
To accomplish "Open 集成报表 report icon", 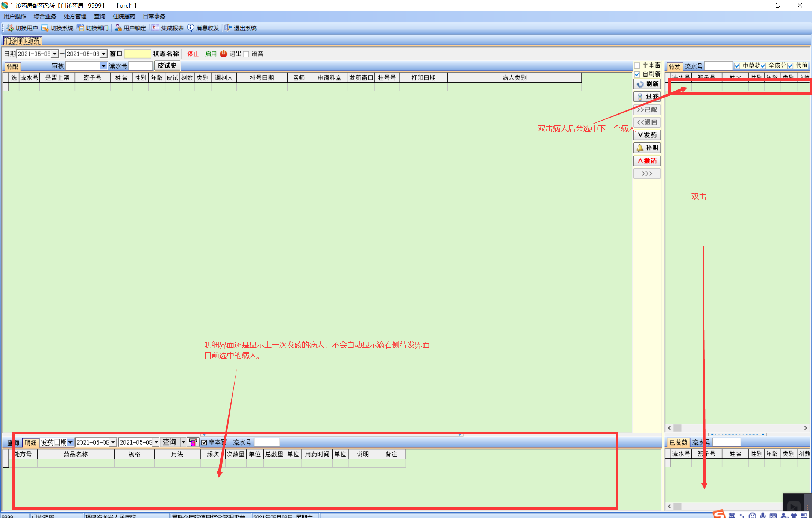I will pyautogui.click(x=155, y=28).
